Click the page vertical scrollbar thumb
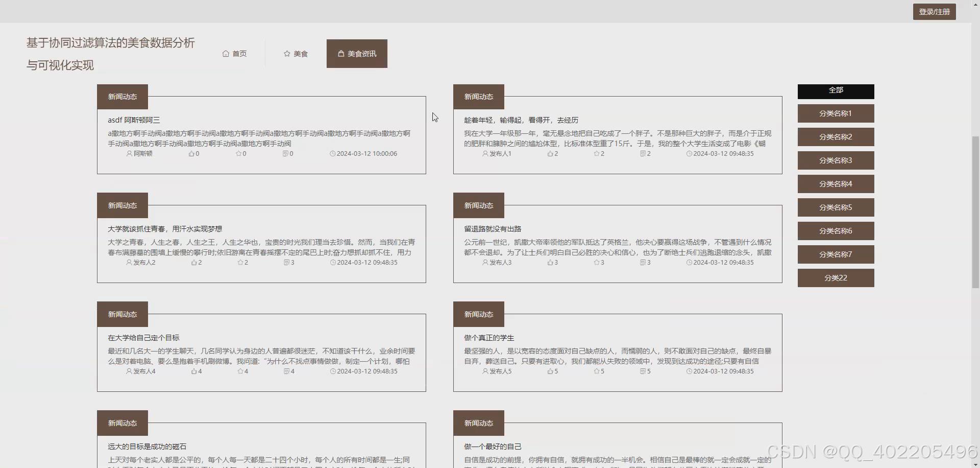The height and width of the screenshot is (468, 980). [975, 212]
